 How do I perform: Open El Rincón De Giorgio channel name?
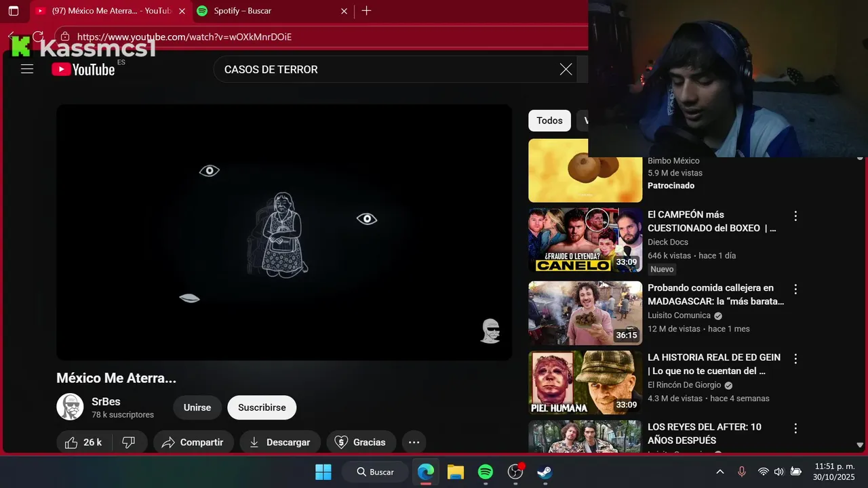coord(684,385)
